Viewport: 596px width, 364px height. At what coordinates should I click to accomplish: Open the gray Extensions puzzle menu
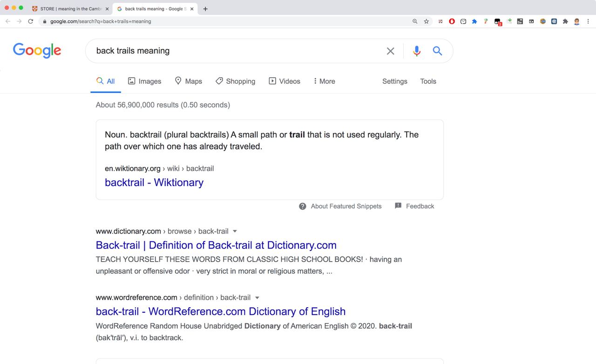(x=565, y=21)
